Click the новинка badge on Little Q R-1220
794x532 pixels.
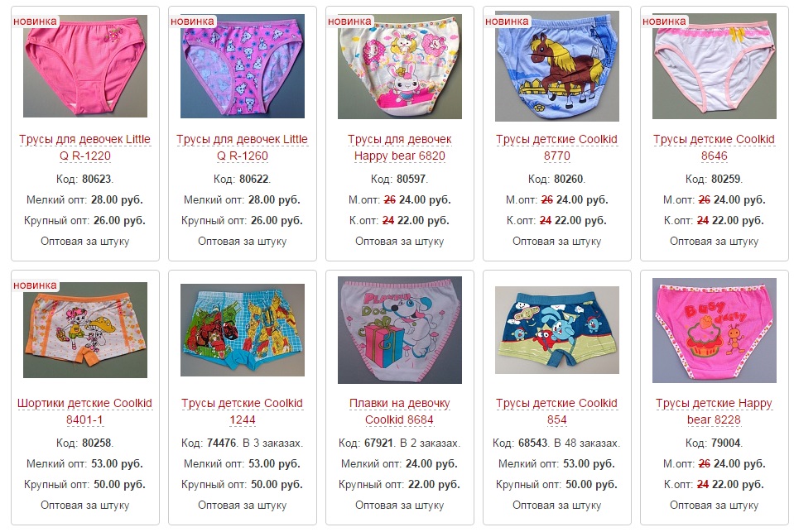click(x=35, y=22)
